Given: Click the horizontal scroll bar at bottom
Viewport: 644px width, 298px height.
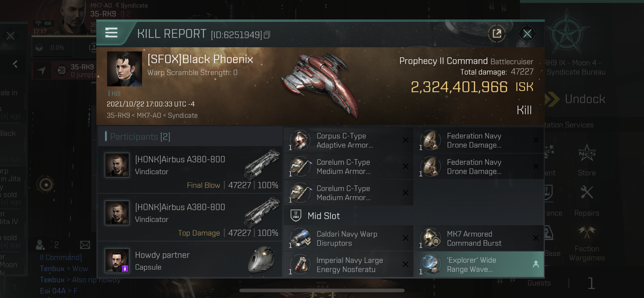Looking at the screenshot, I should click(322, 291).
